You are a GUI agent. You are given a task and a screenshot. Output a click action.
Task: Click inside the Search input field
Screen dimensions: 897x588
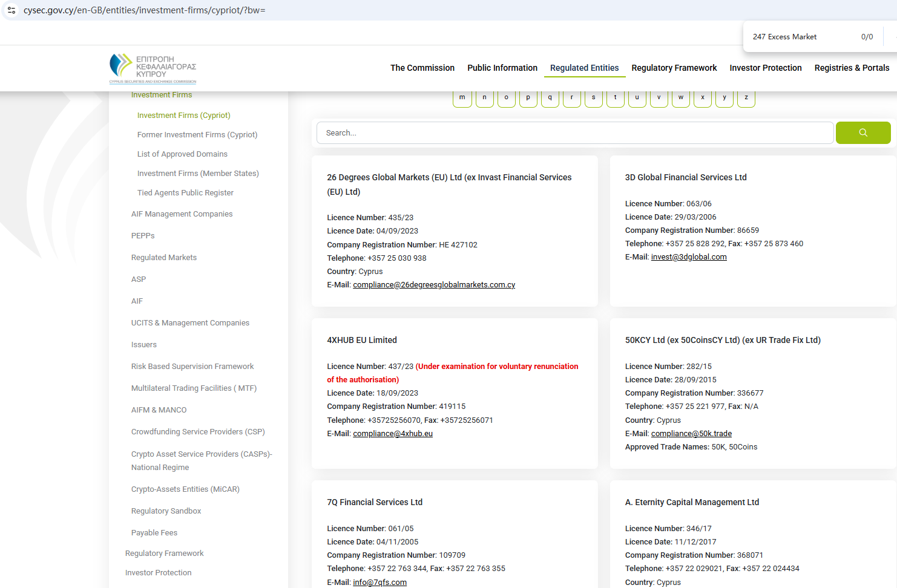(x=575, y=133)
